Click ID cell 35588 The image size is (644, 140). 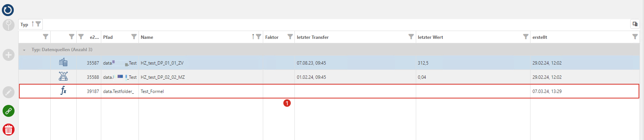coord(93,77)
